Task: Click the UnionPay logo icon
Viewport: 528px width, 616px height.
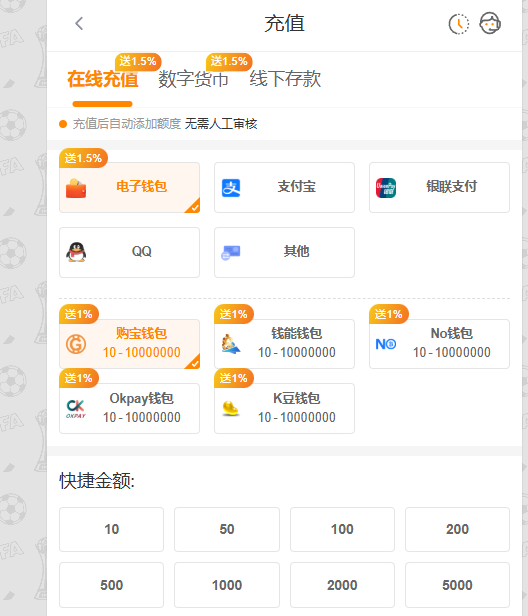Action: pyautogui.click(x=386, y=188)
